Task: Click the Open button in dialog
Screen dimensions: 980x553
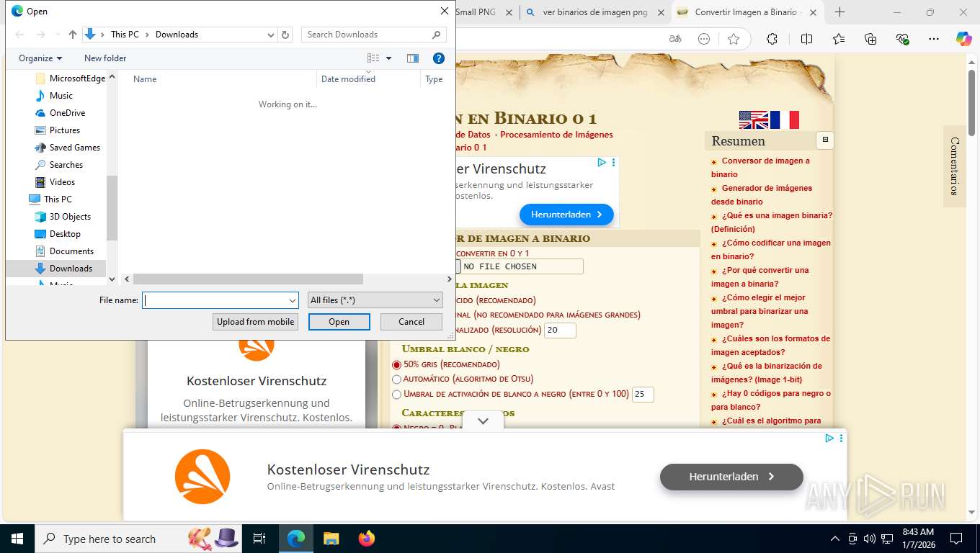Action: point(339,322)
